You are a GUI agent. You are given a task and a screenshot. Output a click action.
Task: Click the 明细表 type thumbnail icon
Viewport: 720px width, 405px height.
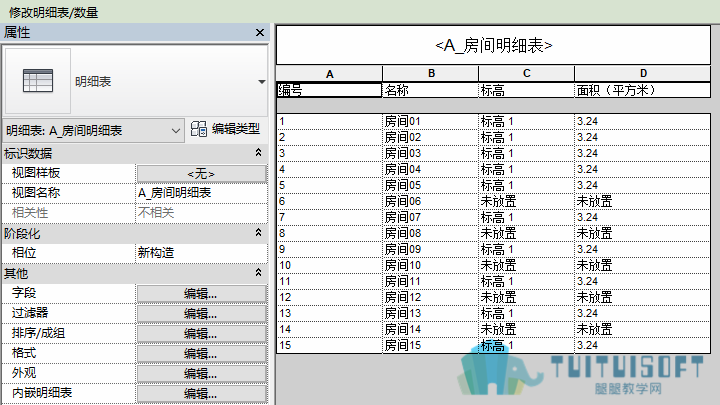point(38,81)
